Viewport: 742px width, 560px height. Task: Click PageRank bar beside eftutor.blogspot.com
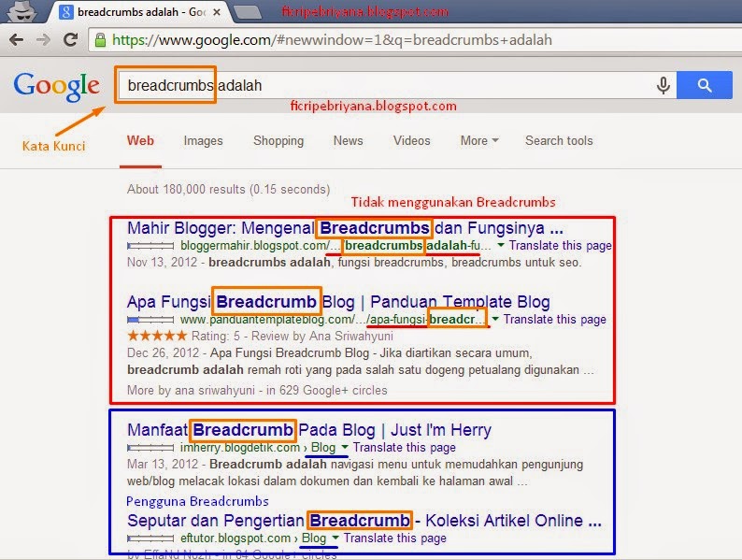150,538
